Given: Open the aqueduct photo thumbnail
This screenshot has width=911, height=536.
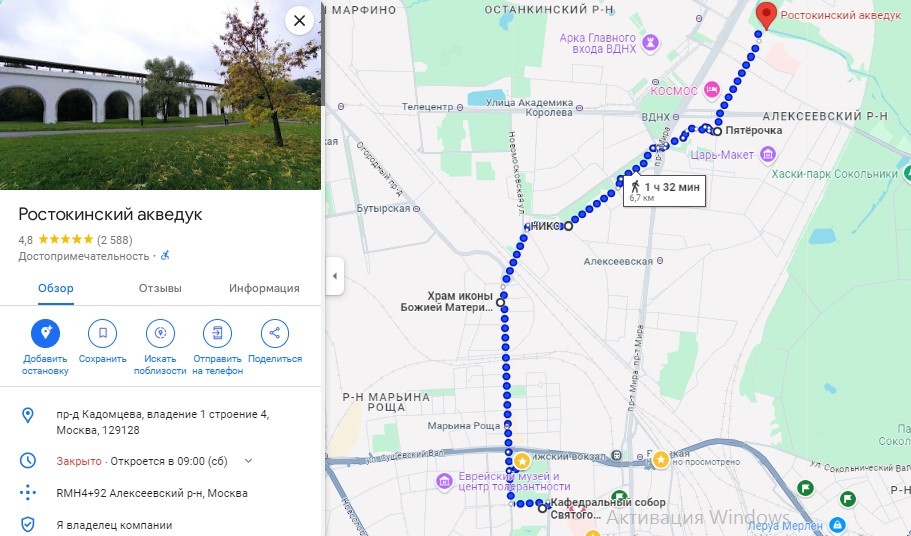Looking at the screenshot, I should (x=160, y=95).
